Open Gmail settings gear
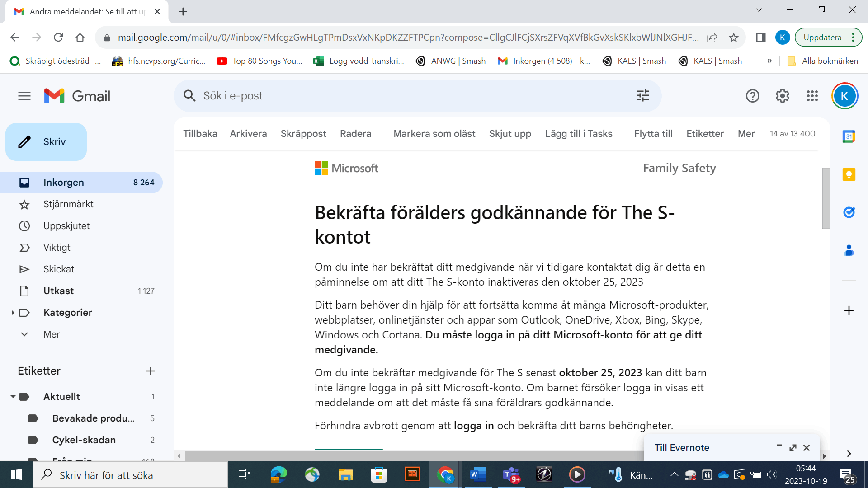 point(782,96)
